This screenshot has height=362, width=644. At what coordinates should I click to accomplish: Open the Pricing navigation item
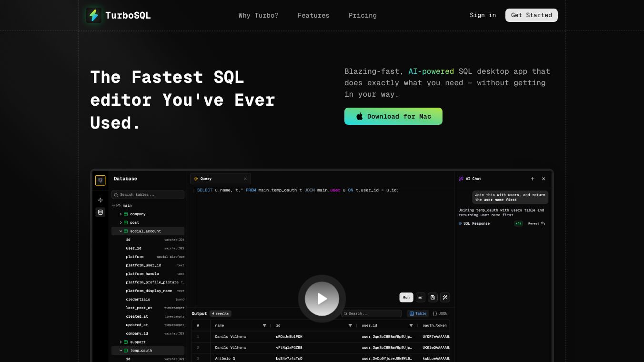point(362,15)
